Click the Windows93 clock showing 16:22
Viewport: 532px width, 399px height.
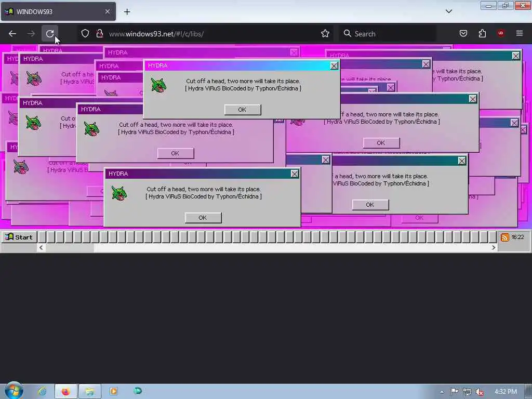tap(518, 237)
